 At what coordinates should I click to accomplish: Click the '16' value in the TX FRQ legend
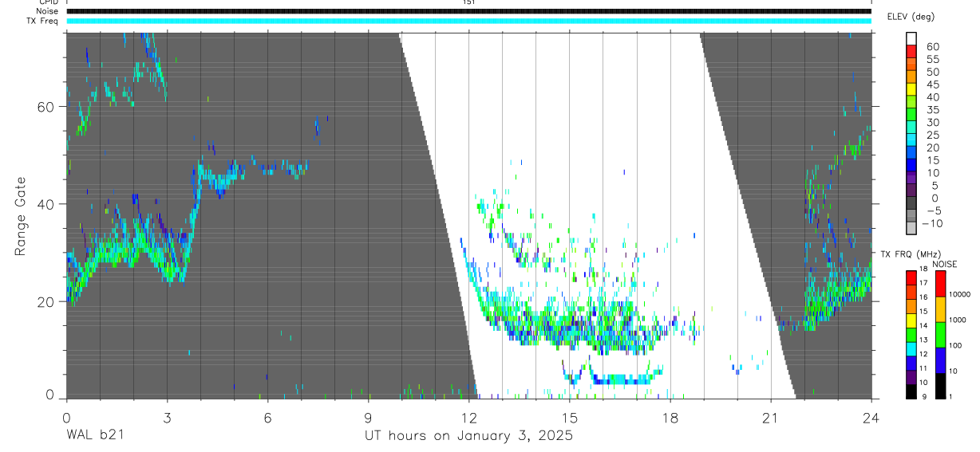coord(923,297)
